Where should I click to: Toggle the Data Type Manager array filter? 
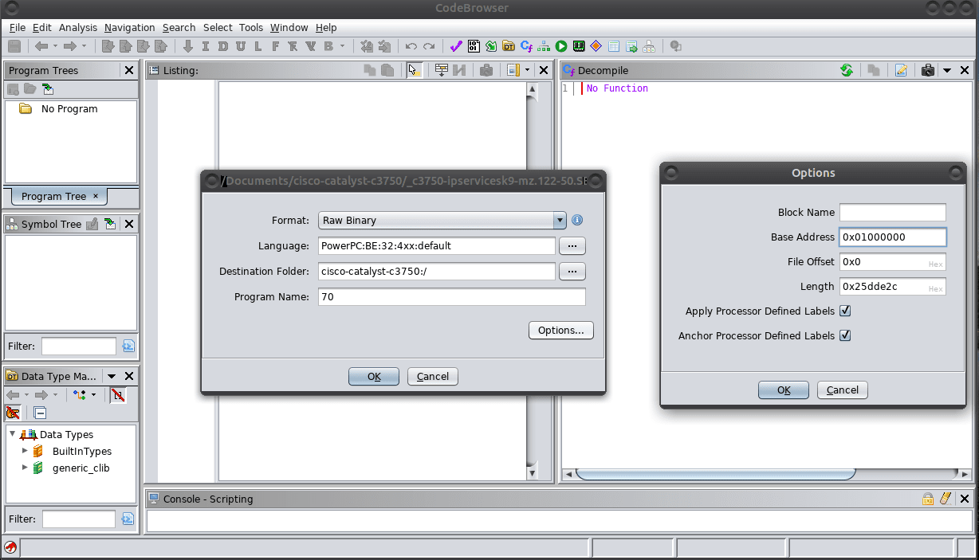click(x=117, y=395)
